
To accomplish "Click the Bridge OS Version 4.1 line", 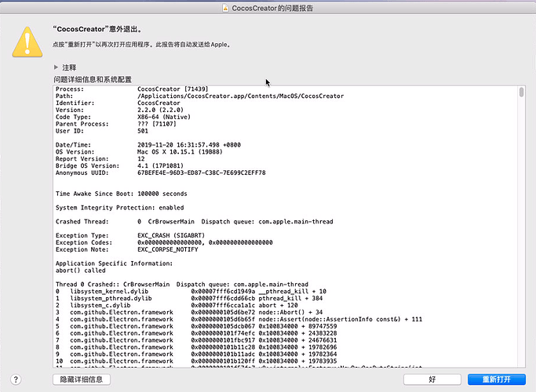I will 119,165.
